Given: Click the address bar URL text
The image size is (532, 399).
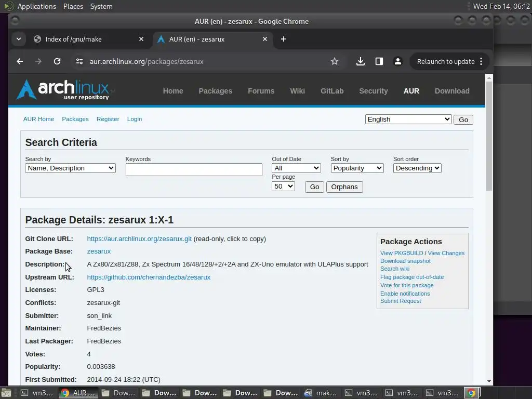Looking at the screenshot, I should coord(147,61).
